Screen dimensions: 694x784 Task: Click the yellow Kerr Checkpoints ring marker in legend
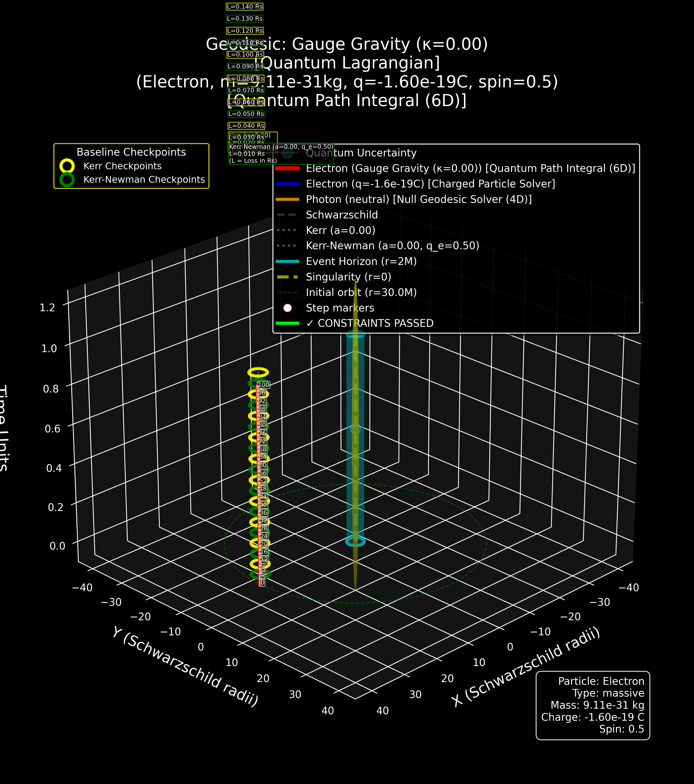click(67, 166)
